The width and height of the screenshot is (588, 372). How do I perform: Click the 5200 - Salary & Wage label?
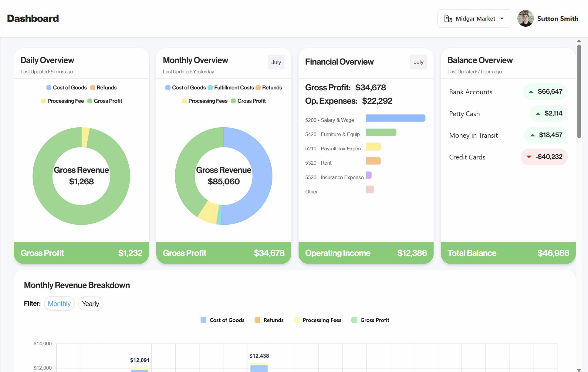click(x=329, y=120)
